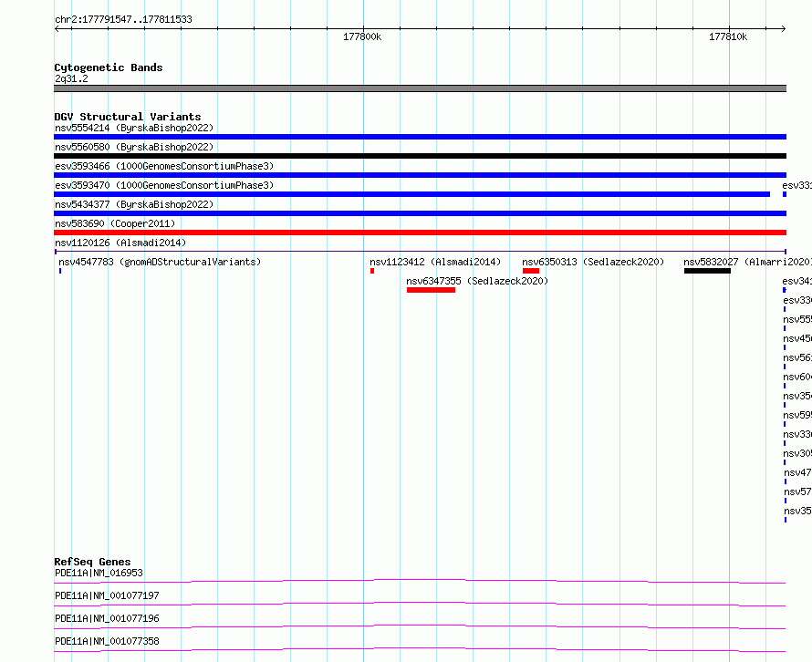Click the red bar under nsv6347355
The height and width of the screenshot is (662, 812).
click(x=431, y=290)
